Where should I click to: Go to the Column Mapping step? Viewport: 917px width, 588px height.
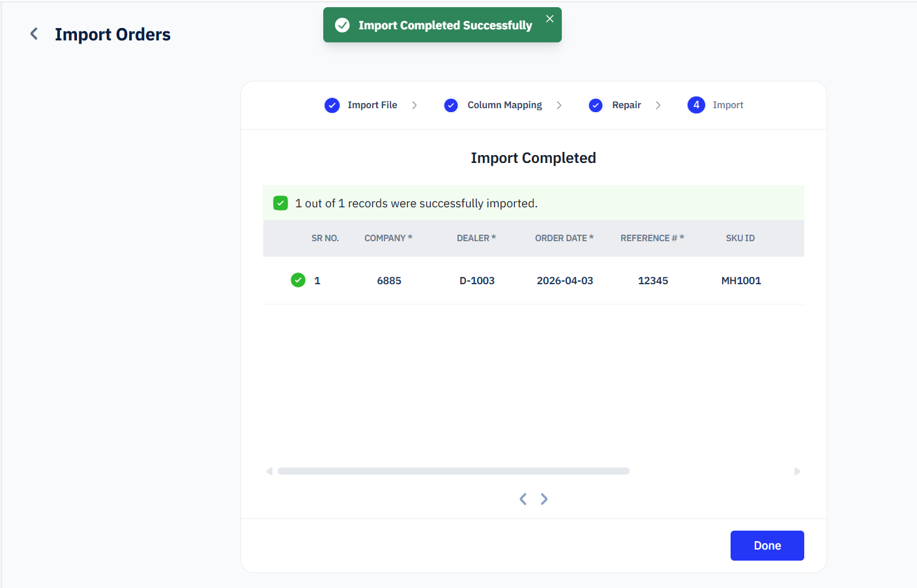pos(504,105)
